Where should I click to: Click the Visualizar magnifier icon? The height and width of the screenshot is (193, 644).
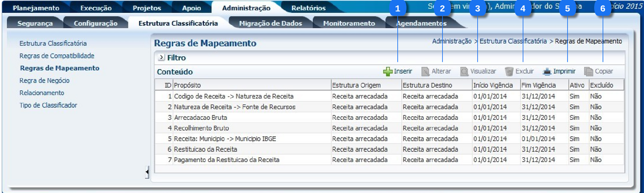pyautogui.click(x=464, y=72)
